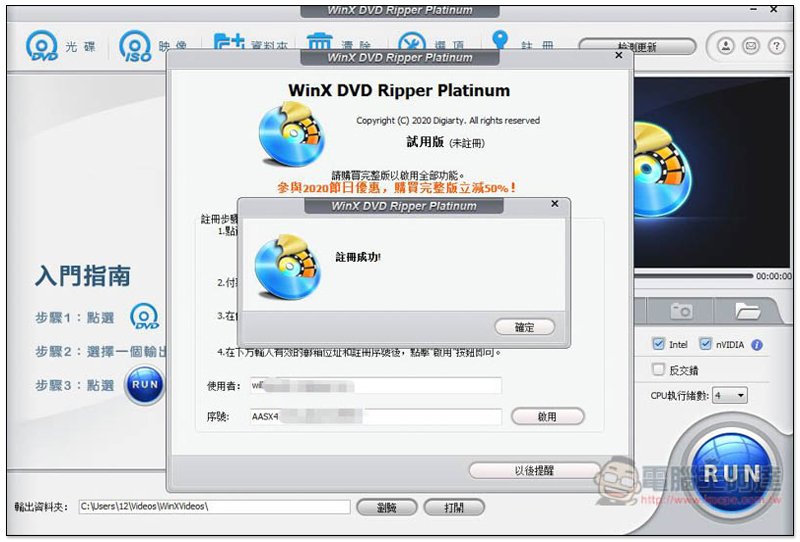Click the trash clear icon

point(320,41)
